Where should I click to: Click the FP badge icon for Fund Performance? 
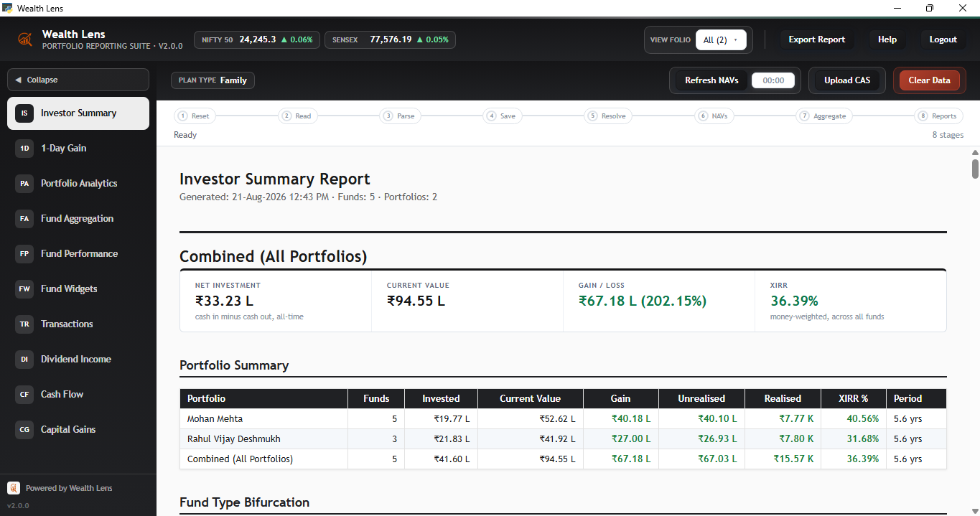[x=24, y=254]
